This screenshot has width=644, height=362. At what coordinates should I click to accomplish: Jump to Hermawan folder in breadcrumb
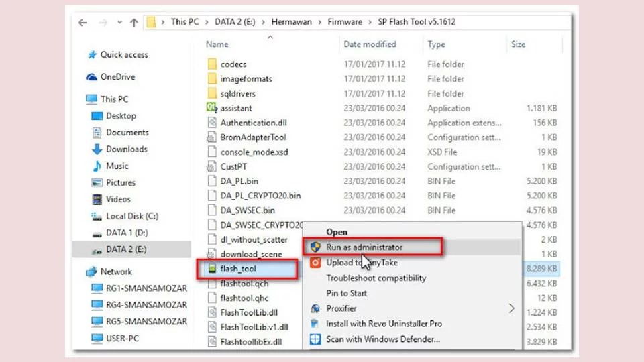[x=291, y=21]
